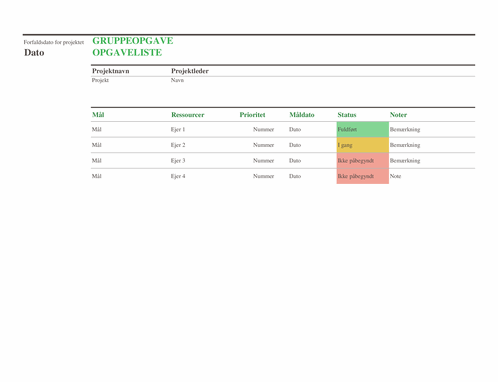This screenshot has height=382, width=498.
Task: Select the Ejer 3 resource cell
Action: pyautogui.click(x=178, y=161)
